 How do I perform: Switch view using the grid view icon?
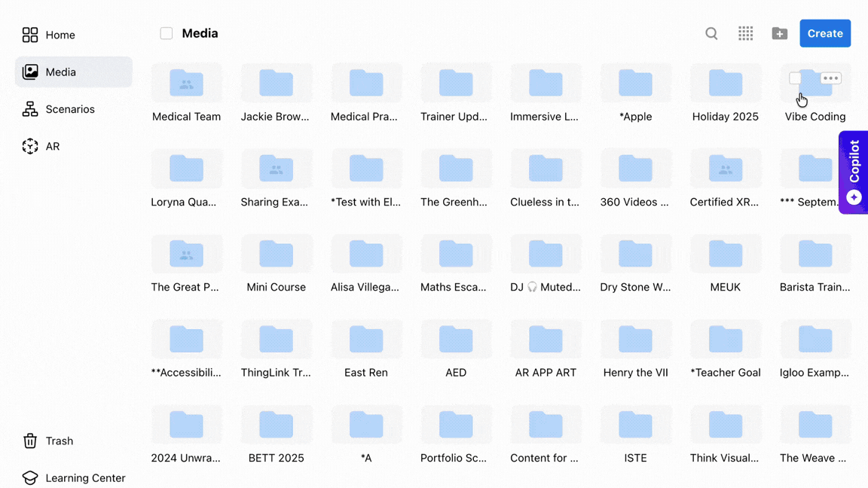point(746,34)
